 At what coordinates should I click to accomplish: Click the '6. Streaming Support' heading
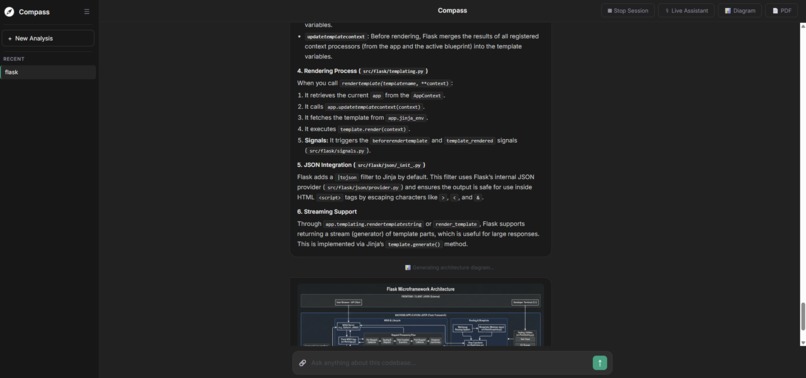(x=327, y=212)
